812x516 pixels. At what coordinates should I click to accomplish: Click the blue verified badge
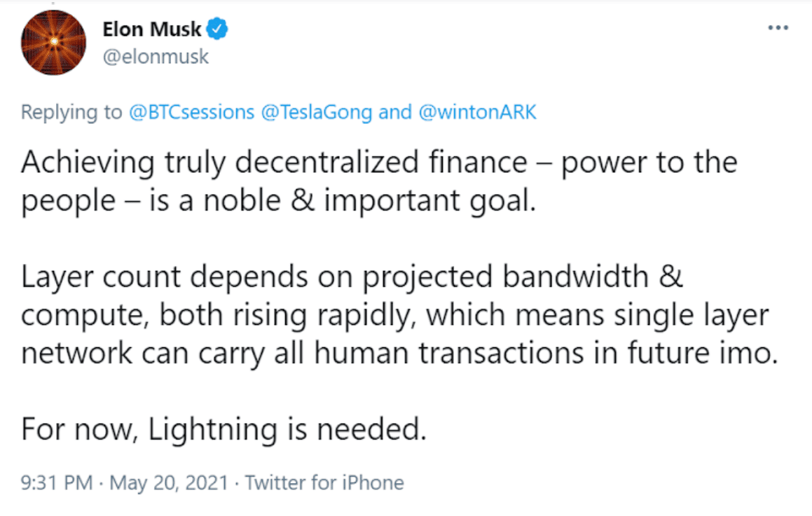217,29
